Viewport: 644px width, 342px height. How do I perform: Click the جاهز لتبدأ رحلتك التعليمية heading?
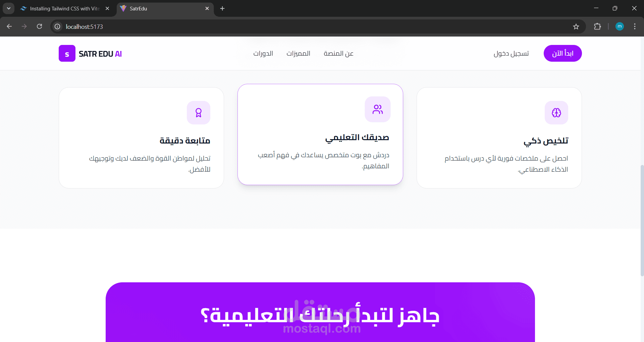click(320, 316)
